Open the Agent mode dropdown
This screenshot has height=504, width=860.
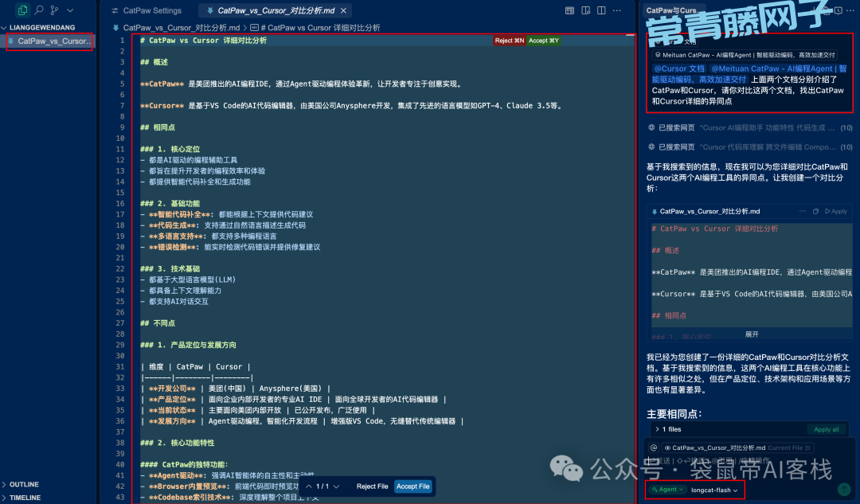pos(666,490)
